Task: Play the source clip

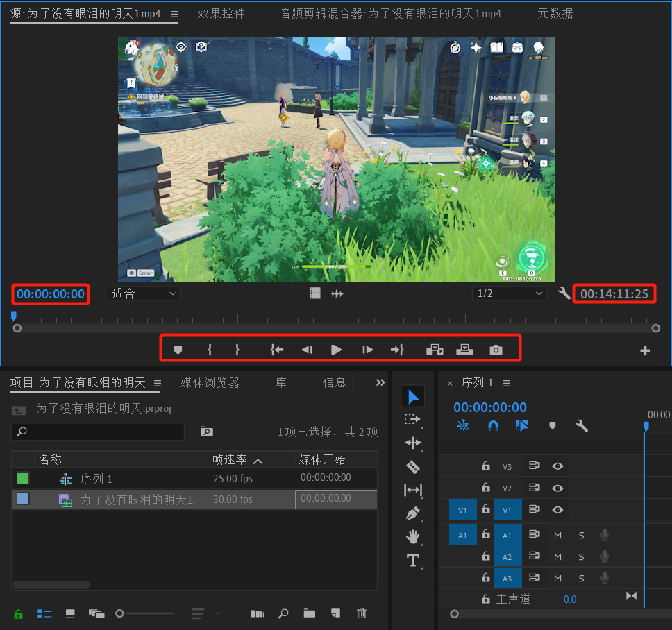Action: (x=337, y=350)
